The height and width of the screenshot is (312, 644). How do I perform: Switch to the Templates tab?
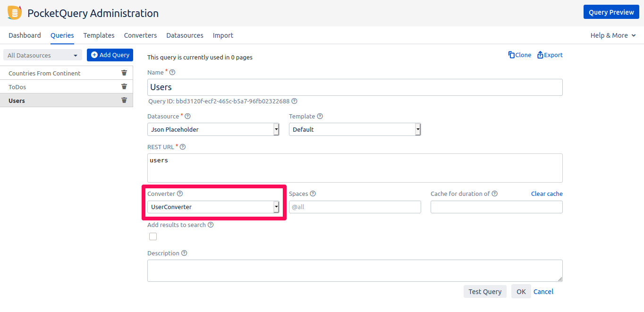[99, 35]
